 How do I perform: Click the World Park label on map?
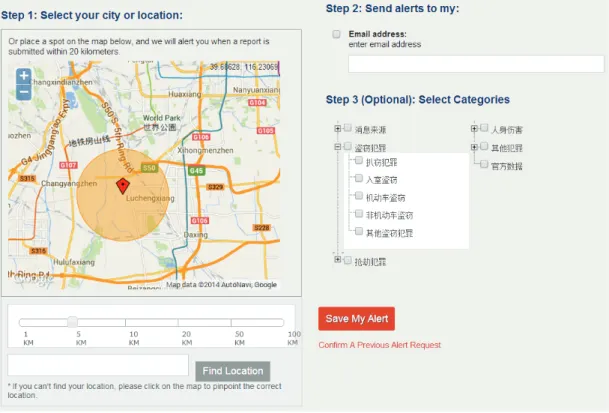point(162,118)
